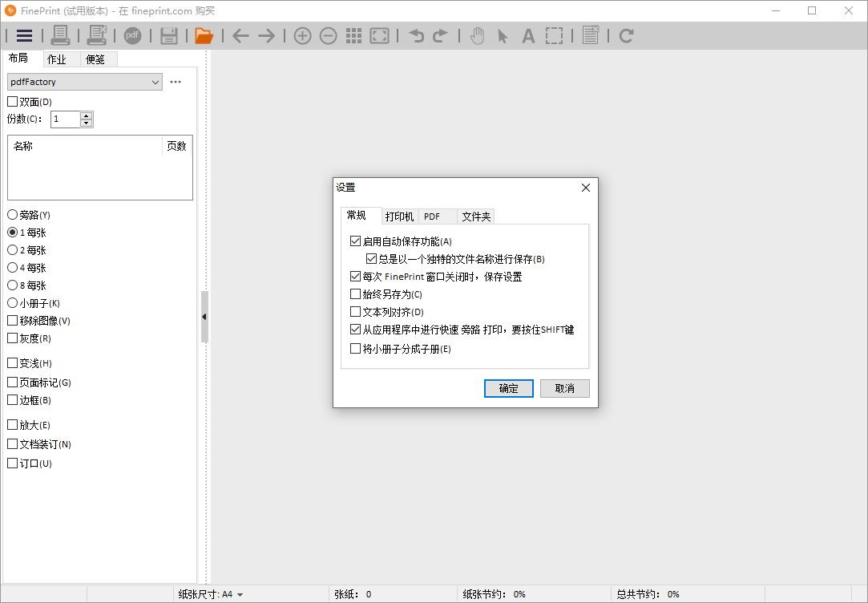Click 确定 to confirm settings

tap(508, 388)
